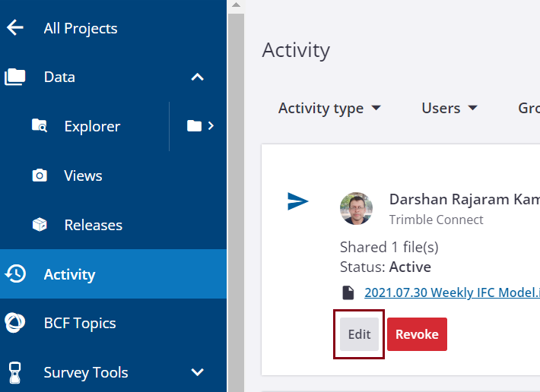Open the Users filter dropdown

point(449,108)
